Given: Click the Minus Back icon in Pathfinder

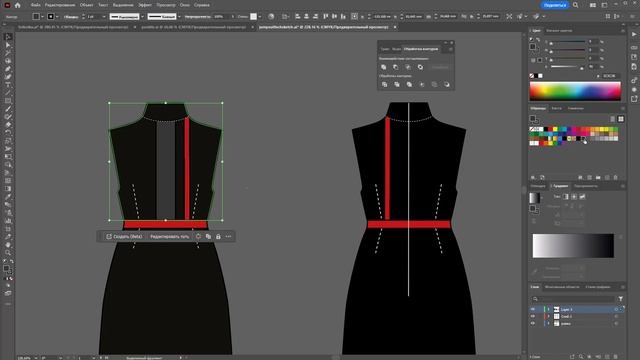Looking at the screenshot, I should tap(447, 84).
